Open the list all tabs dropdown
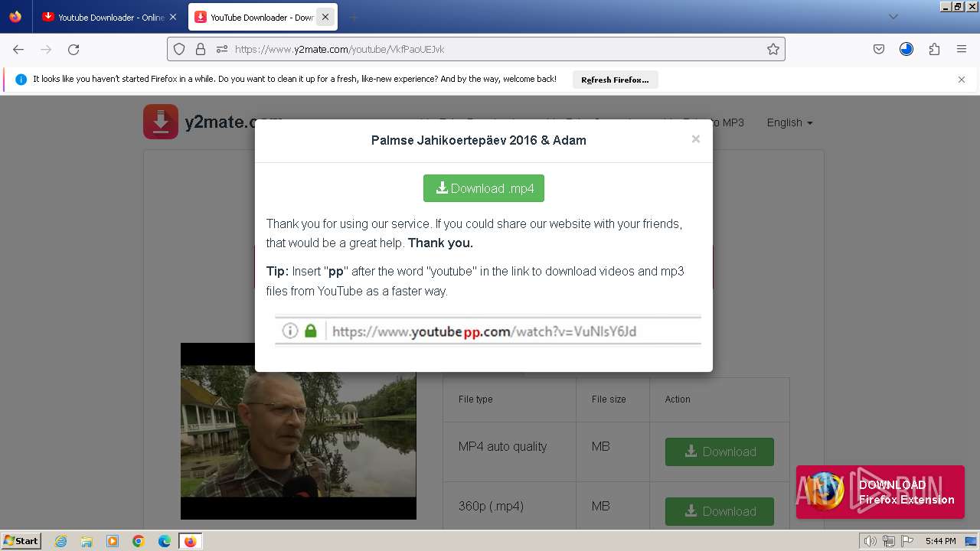Image resolution: width=980 pixels, height=551 pixels. tap(893, 17)
